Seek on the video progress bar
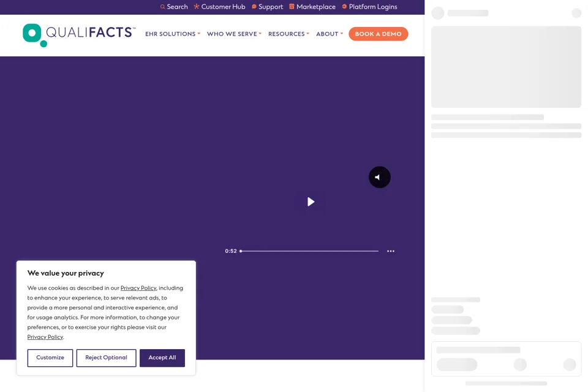Viewport: 588px width, 392px height. pyautogui.click(x=309, y=251)
